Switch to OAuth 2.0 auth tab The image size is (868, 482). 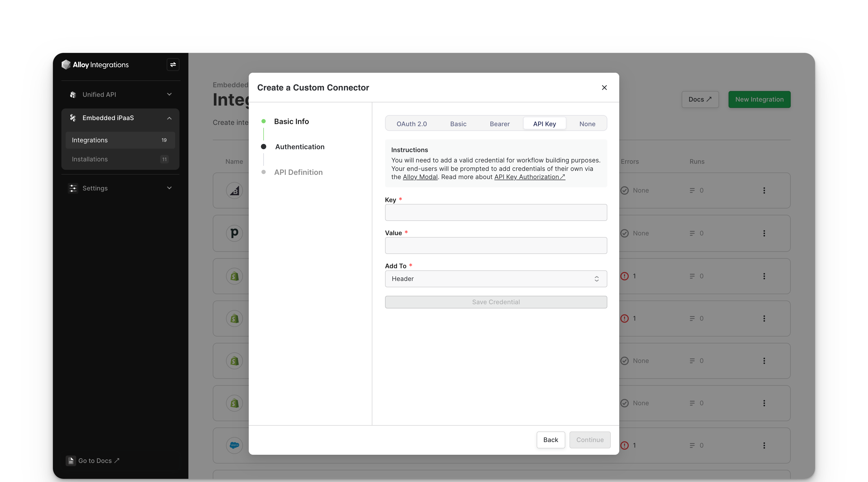pyautogui.click(x=412, y=124)
